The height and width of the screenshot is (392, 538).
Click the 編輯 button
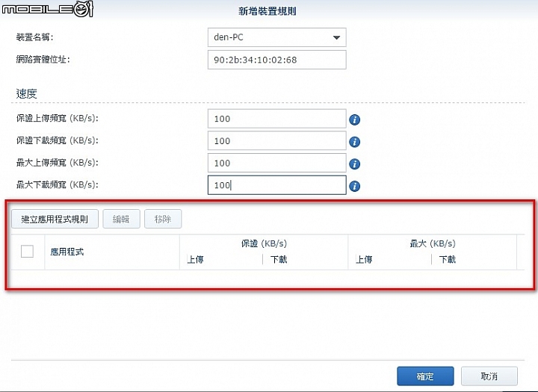121,219
